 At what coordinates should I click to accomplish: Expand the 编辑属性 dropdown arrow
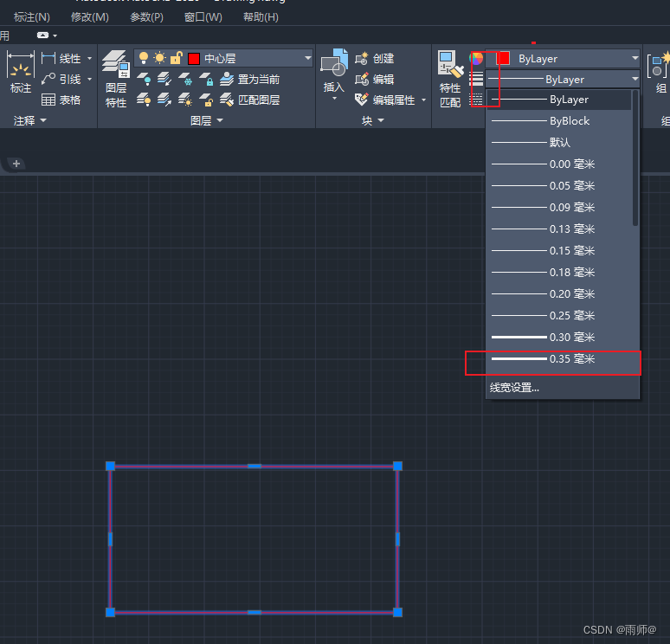424,100
